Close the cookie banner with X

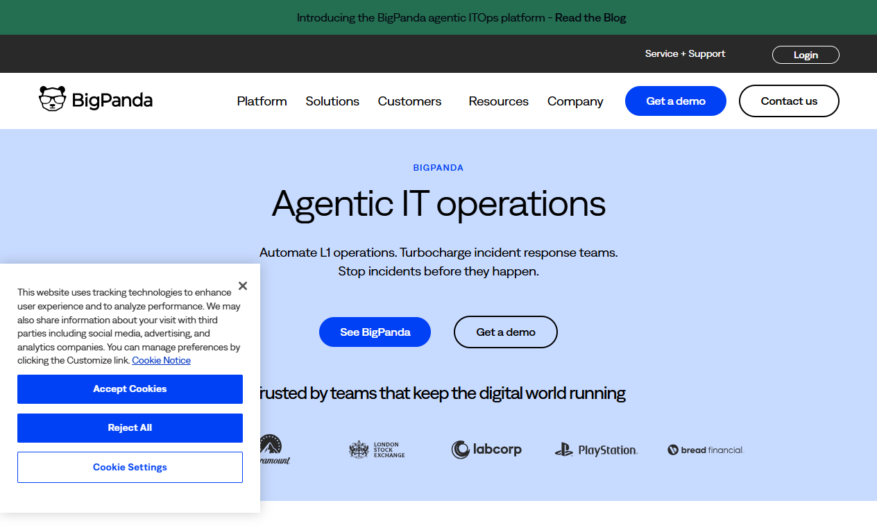[x=243, y=286]
